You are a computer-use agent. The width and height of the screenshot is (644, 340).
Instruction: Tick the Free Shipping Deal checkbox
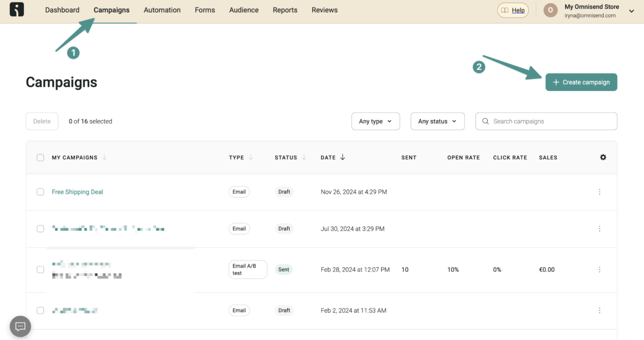(40, 192)
